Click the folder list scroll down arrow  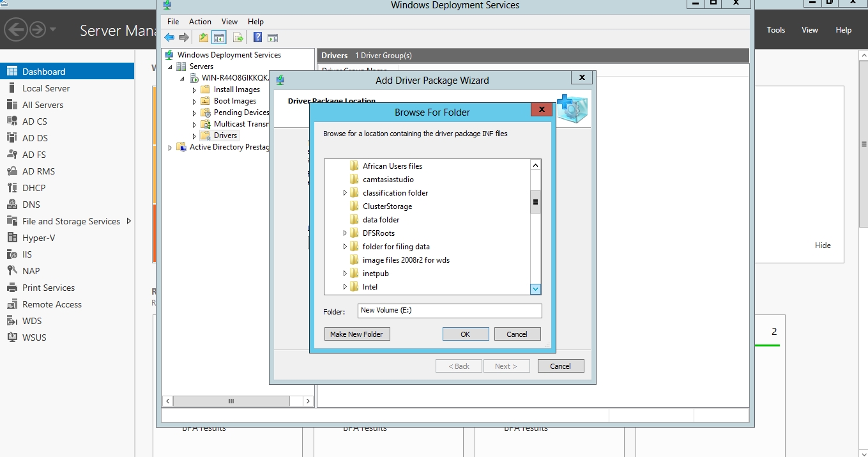point(535,289)
